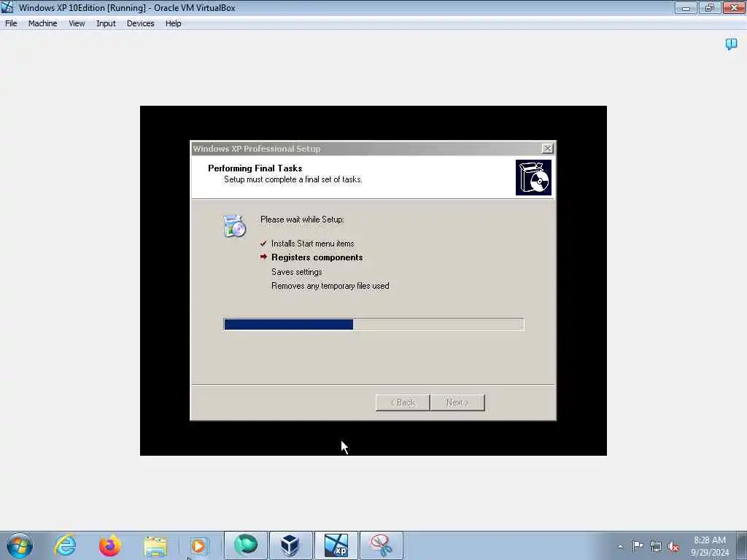Viewport: 747px width, 560px height.
Task: Launch Internet Explorer from taskbar
Action: (x=65, y=545)
